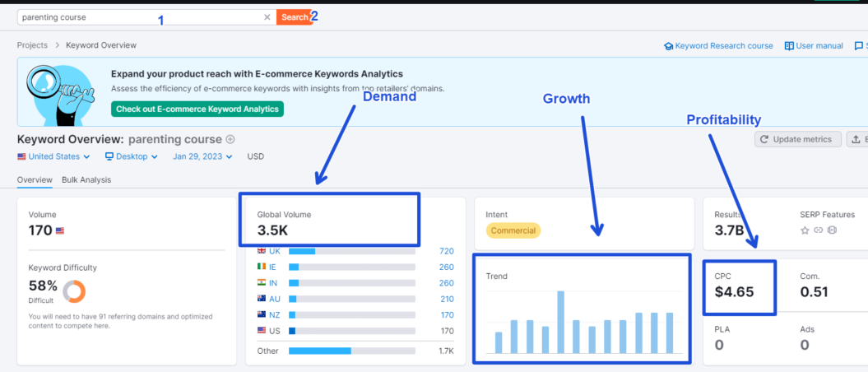This screenshot has height=372, width=868.
Task: Click the chat bubble icon at top right
Action: [x=859, y=46]
